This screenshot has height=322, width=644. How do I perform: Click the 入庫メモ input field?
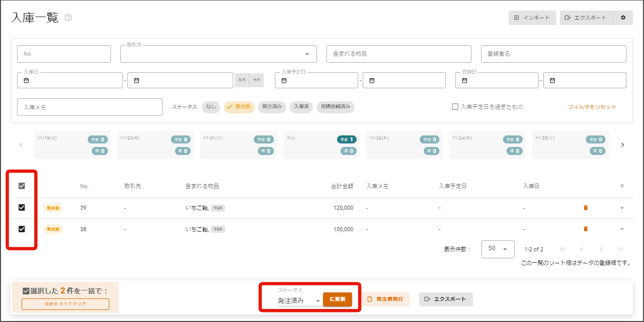coord(90,107)
